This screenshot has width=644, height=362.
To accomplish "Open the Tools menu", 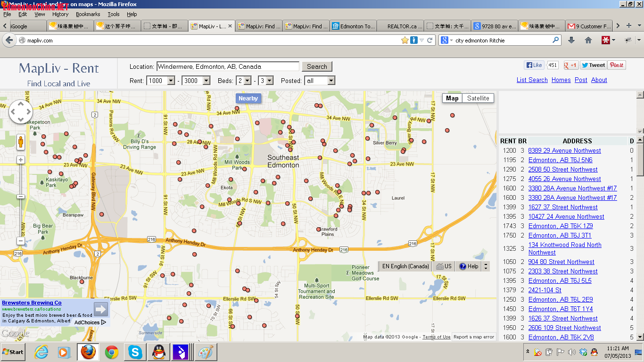I will click(x=114, y=14).
